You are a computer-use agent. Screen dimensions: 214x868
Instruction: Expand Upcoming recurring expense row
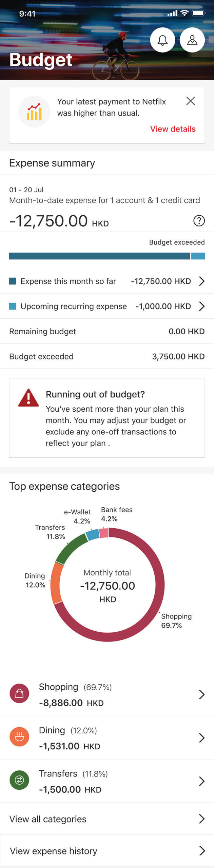point(201,306)
